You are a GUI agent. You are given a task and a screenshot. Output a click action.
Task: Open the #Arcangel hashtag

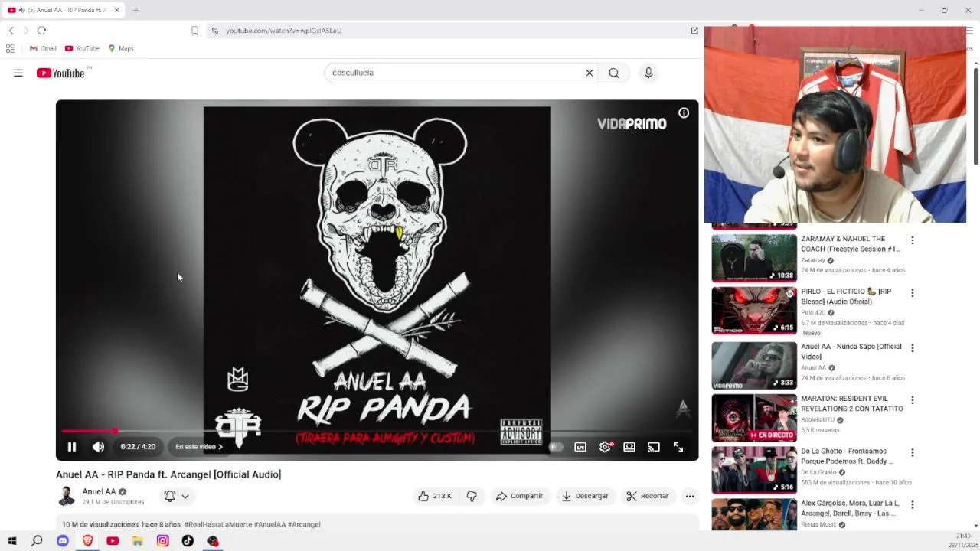coord(304,524)
